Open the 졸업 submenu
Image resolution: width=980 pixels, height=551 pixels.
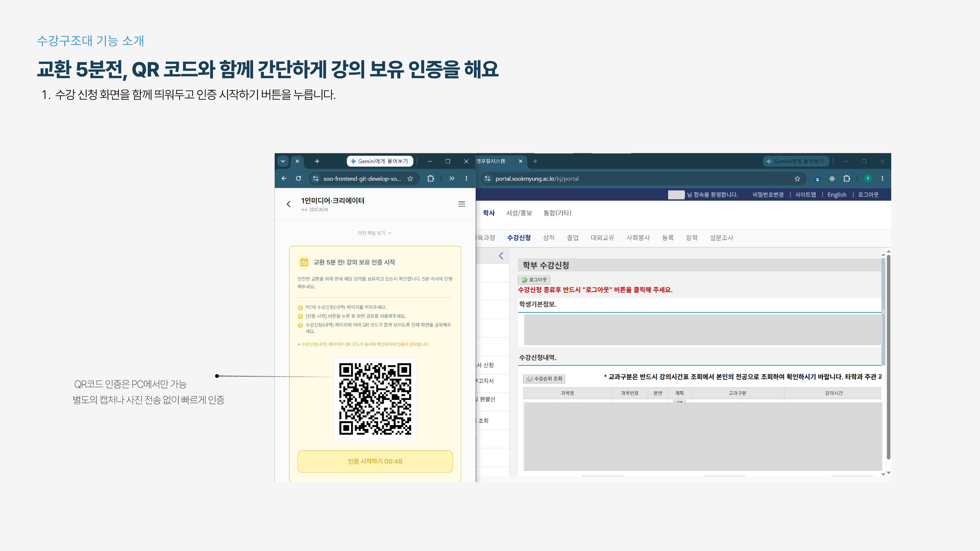point(573,238)
